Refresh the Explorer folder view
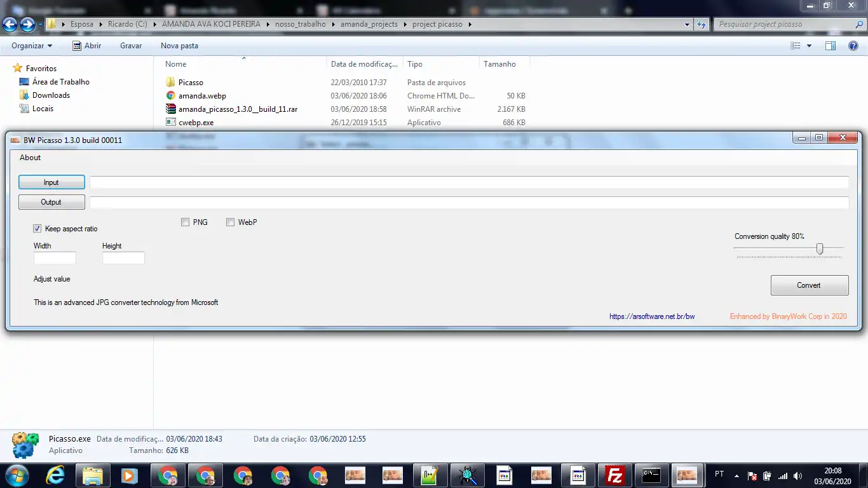The image size is (868, 488). (702, 24)
